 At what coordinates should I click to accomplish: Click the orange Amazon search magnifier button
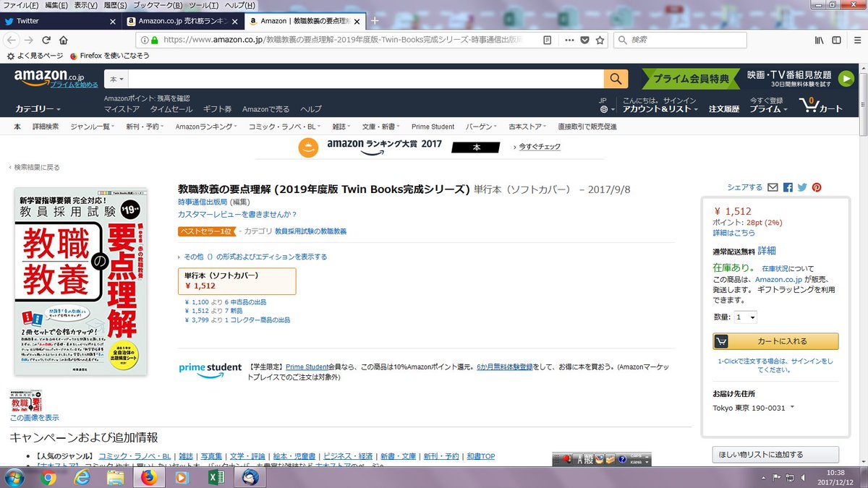[616, 79]
